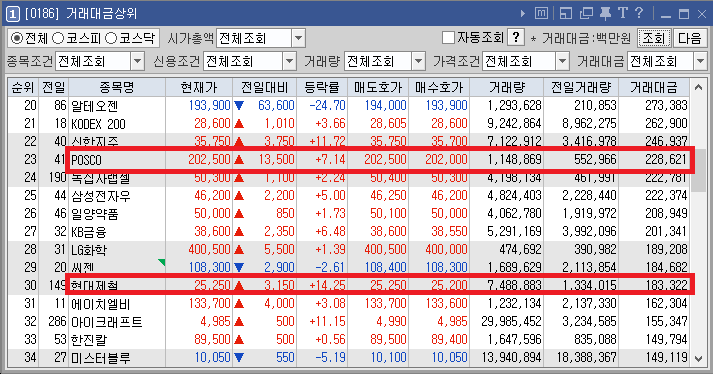The image size is (713, 374).
Task: Click the boxed question mark help button
Action: point(516,37)
